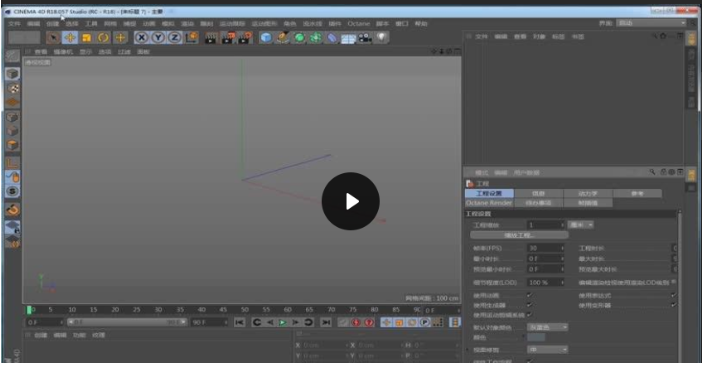Select Edges mode icon in left palette
The height and width of the screenshot is (386, 702).
tap(13, 131)
